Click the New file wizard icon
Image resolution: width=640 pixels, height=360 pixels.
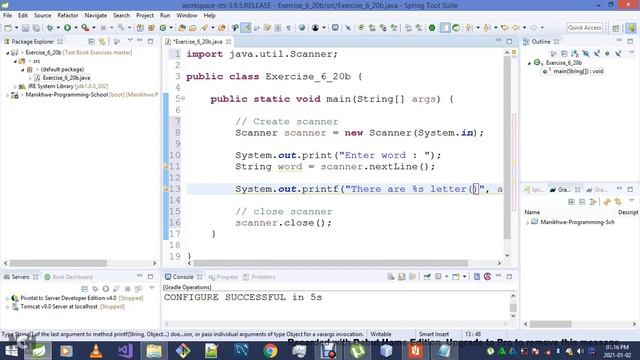pyautogui.click(x=8, y=28)
